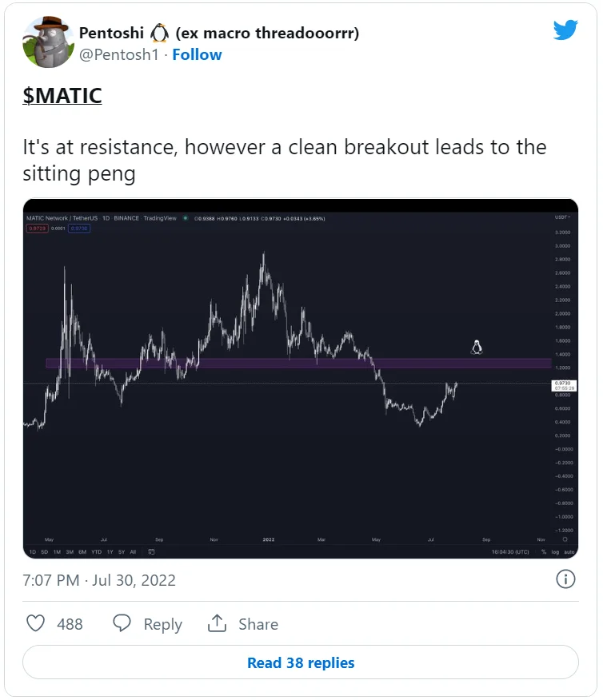The width and height of the screenshot is (603, 700).
Task: Toggle the log scale on the chart
Action: coord(557,551)
